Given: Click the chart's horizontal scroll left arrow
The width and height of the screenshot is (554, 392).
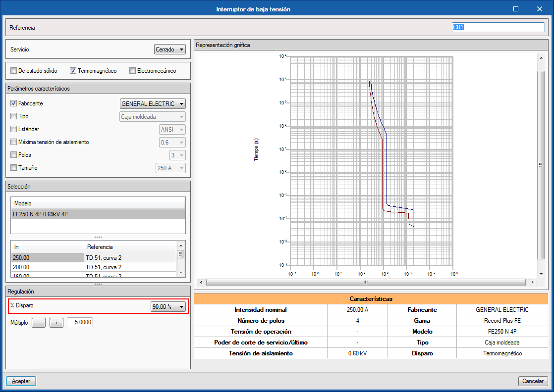Looking at the screenshot, I should [x=201, y=282].
